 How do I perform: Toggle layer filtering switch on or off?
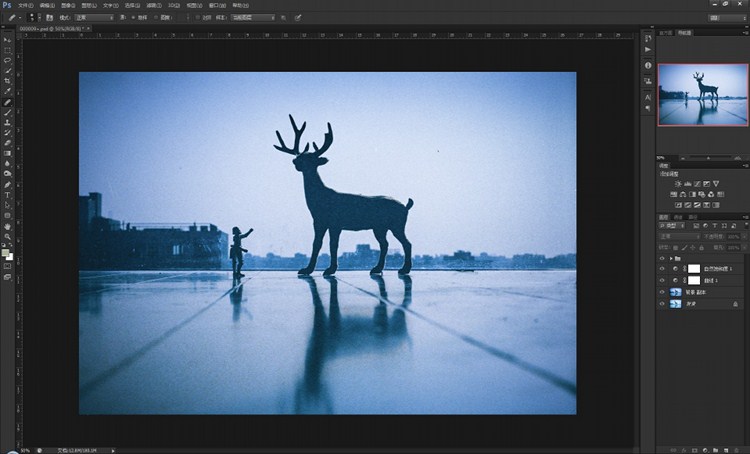coord(745,225)
